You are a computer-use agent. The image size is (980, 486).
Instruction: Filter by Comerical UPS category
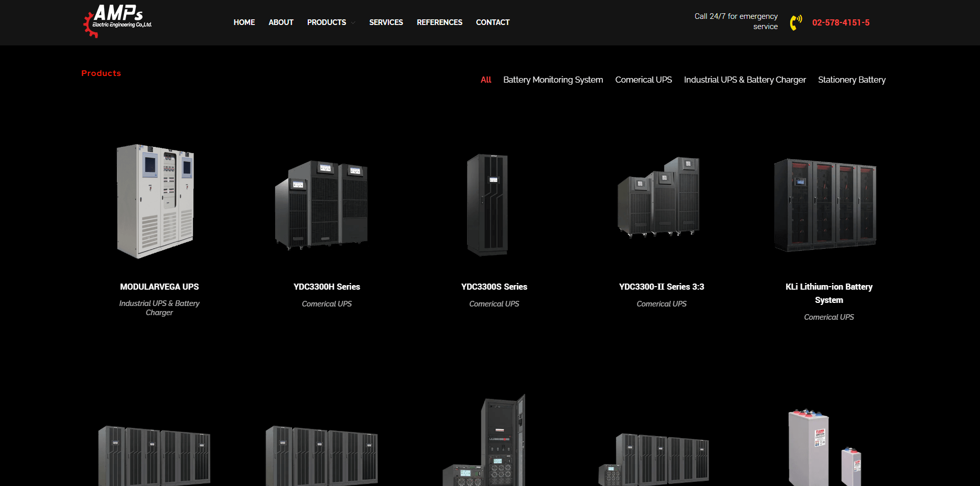[x=643, y=80]
